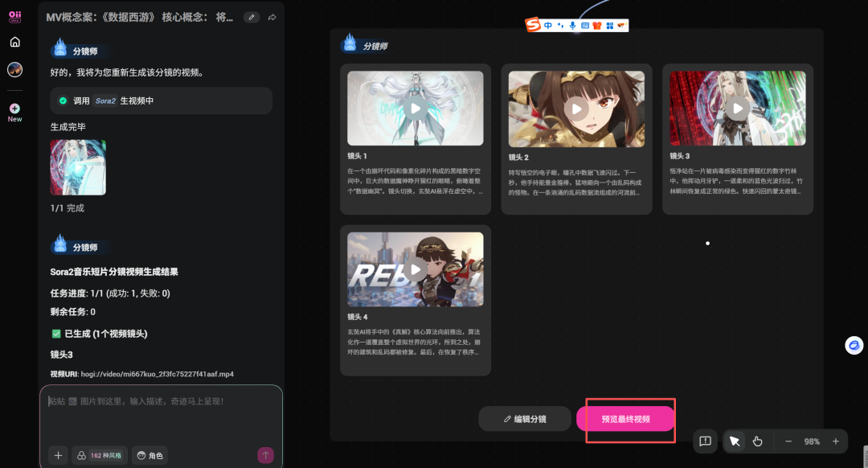Select the pointer cursor tool

click(x=735, y=441)
